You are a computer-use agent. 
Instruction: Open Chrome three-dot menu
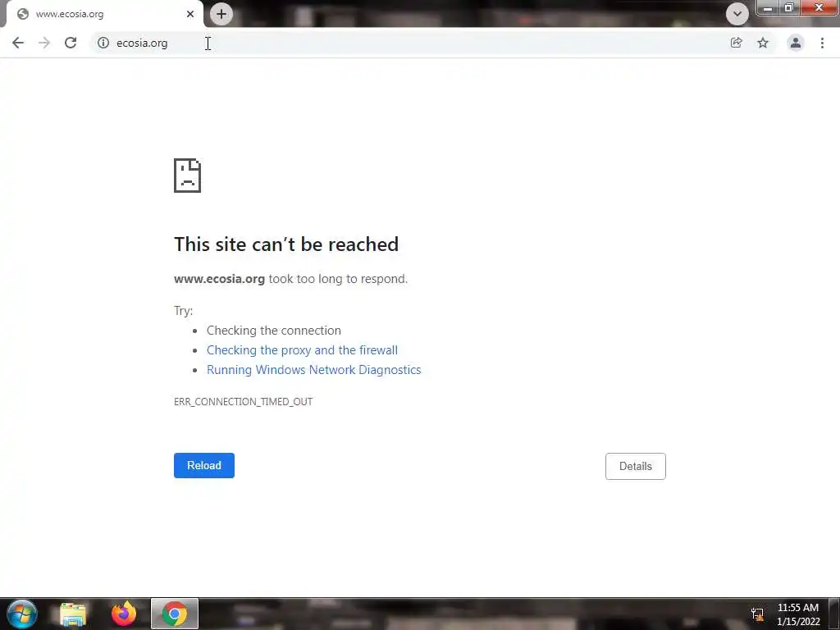click(822, 43)
